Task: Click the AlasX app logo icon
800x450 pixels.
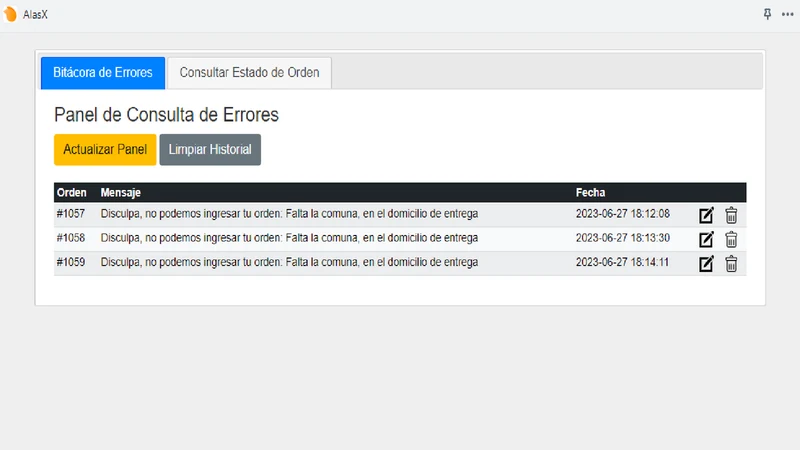Action: pos(10,14)
